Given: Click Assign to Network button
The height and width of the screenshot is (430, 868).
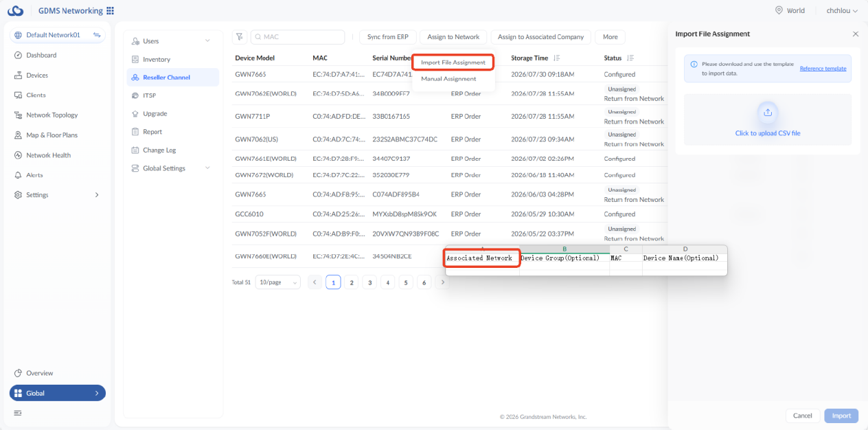Looking at the screenshot, I should [x=453, y=37].
